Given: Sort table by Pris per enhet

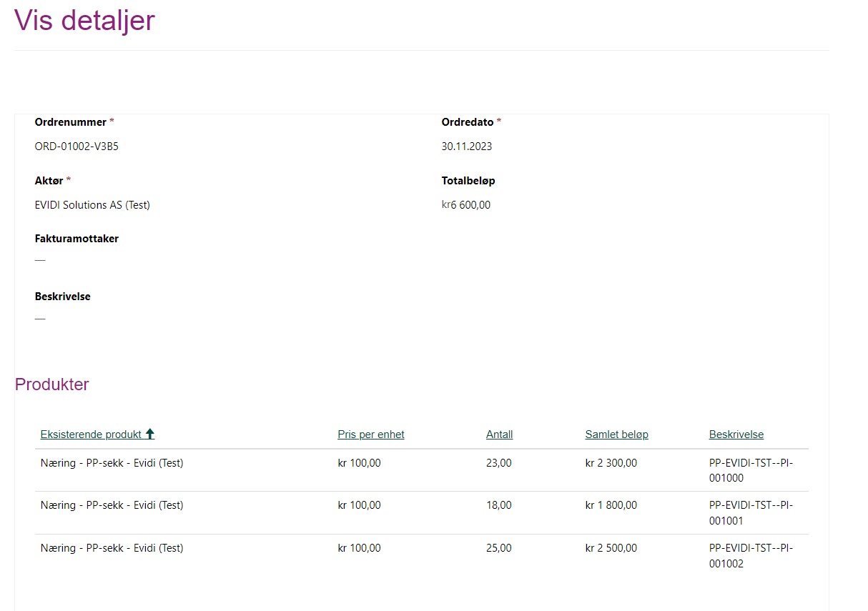Looking at the screenshot, I should point(370,434).
